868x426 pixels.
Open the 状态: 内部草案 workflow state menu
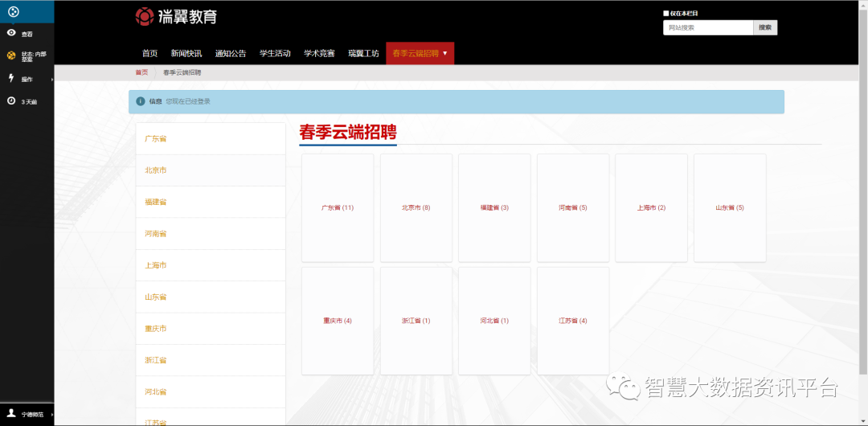pos(27,56)
